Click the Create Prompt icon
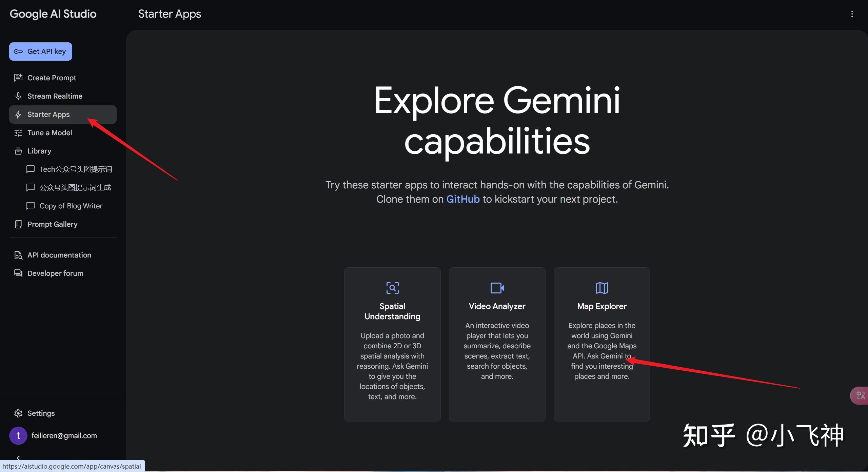This screenshot has height=472, width=868. point(18,77)
